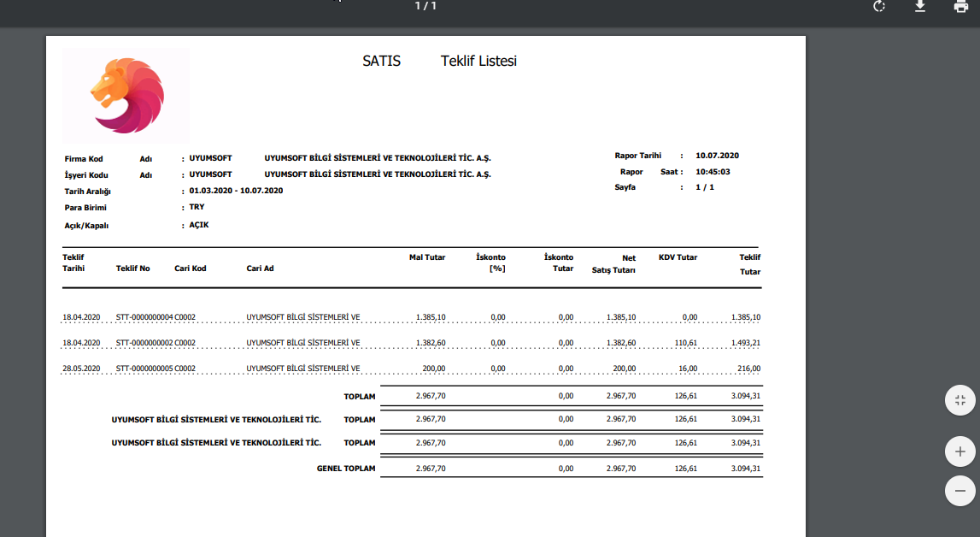
Task: Click the KDV Tutar column header
Action: [x=678, y=257]
